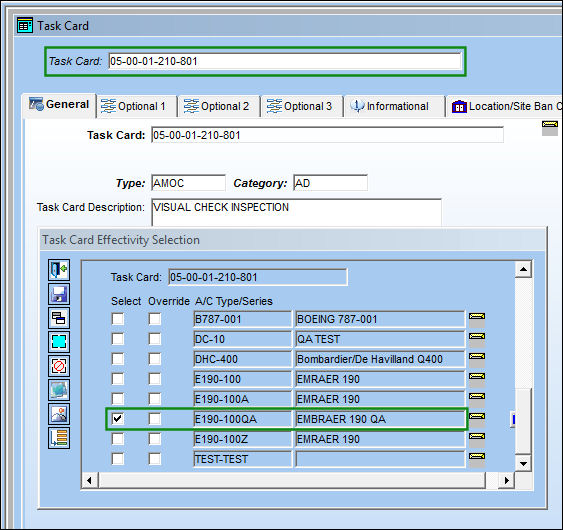
Task: Click vertical scrollbar thumb in effectivity list
Action: pyautogui.click(x=523, y=420)
